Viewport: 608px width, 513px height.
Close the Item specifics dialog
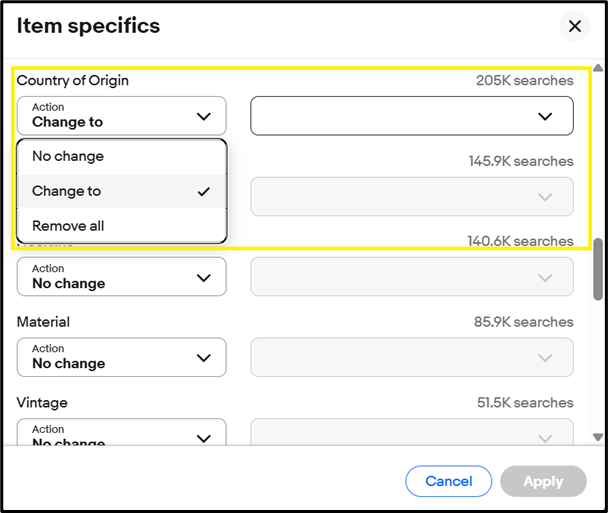click(575, 27)
